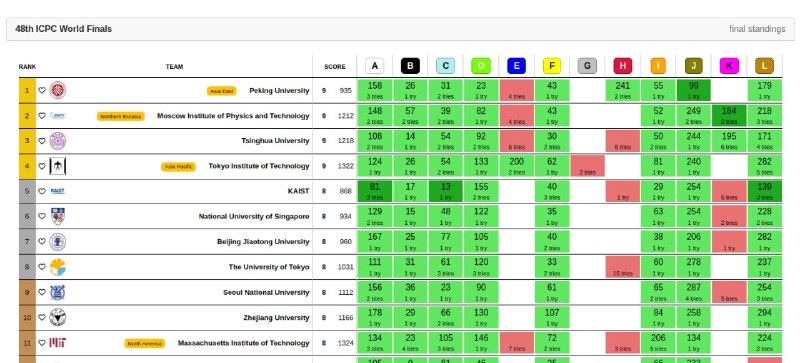
Task: Select the problem A column header
Action: (x=374, y=66)
